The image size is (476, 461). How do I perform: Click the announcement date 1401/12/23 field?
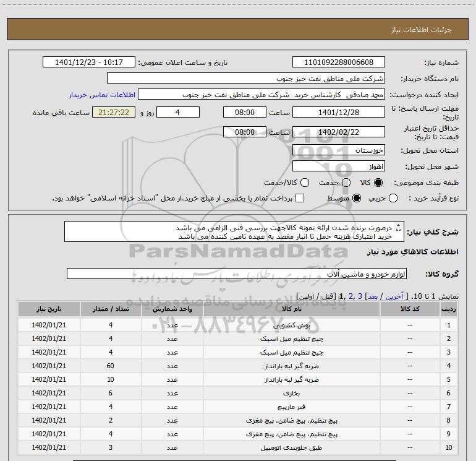point(89,62)
